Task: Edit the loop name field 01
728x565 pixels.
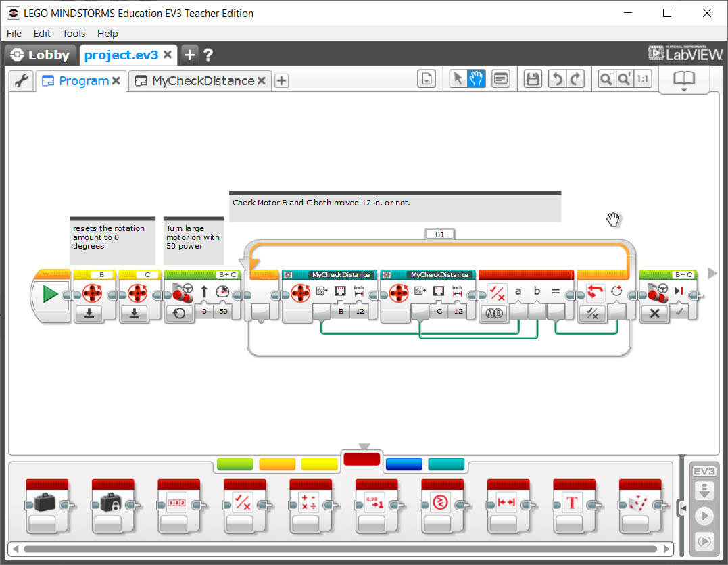Action: coord(439,235)
